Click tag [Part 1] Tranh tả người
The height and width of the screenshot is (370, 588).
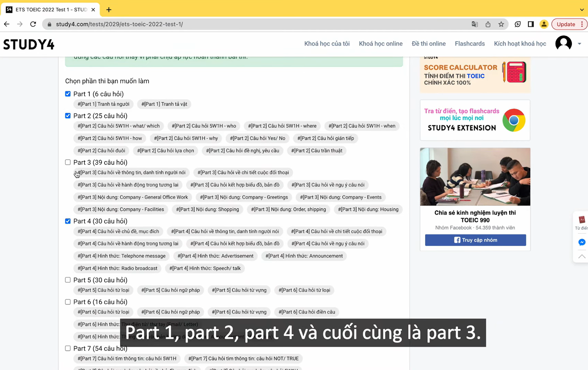tap(104, 104)
